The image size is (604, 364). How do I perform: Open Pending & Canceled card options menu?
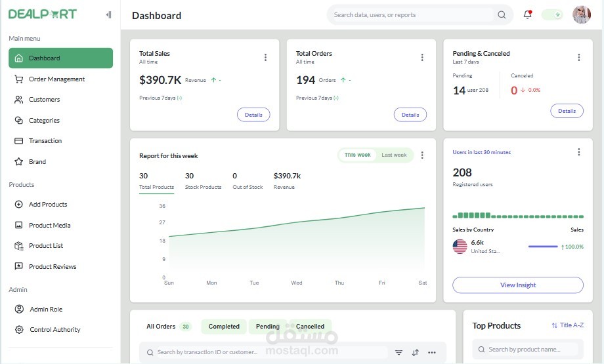[578, 57]
